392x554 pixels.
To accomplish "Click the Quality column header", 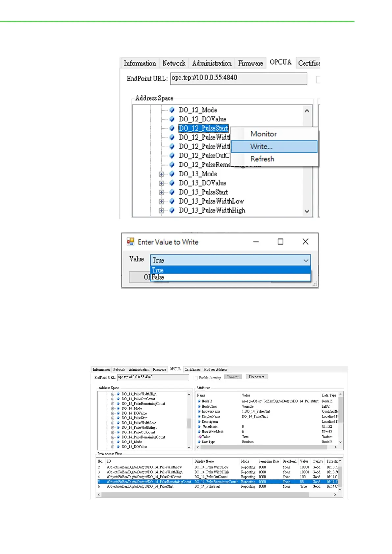I will click(x=318, y=461).
